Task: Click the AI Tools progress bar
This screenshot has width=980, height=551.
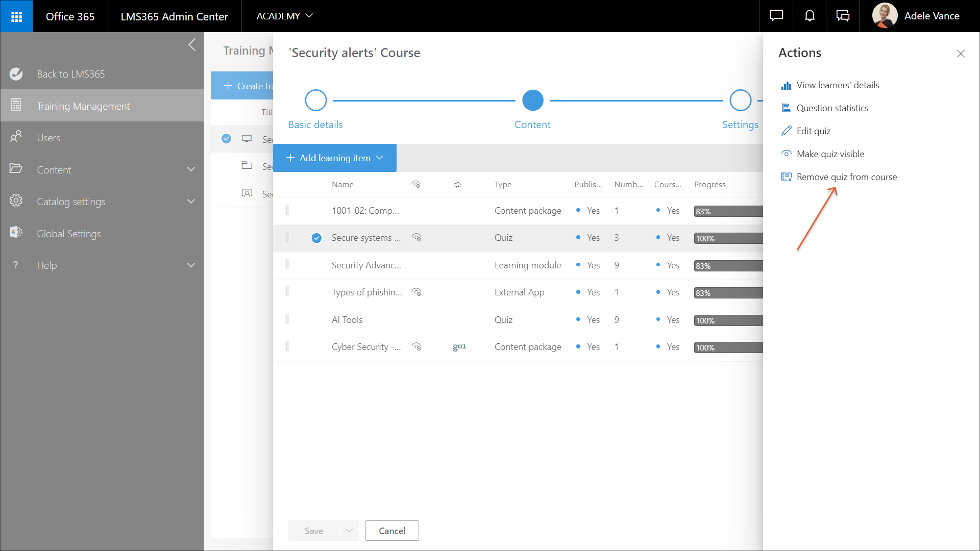Action: pos(728,320)
